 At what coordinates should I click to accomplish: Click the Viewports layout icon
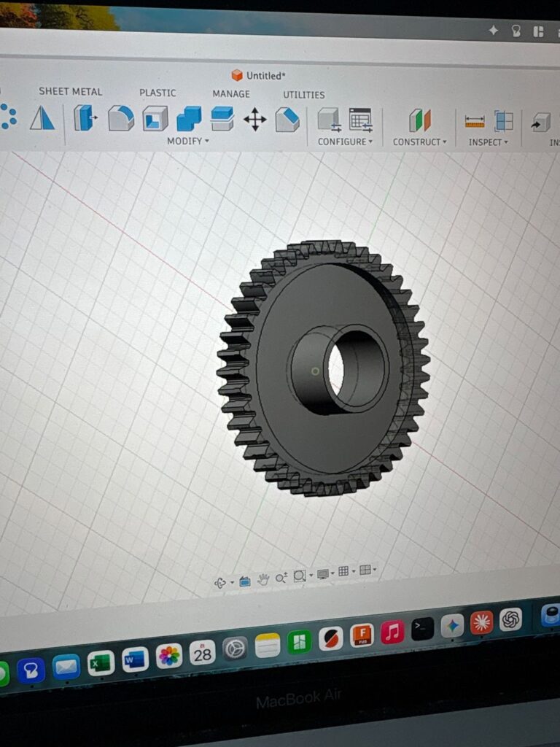[x=365, y=569]
